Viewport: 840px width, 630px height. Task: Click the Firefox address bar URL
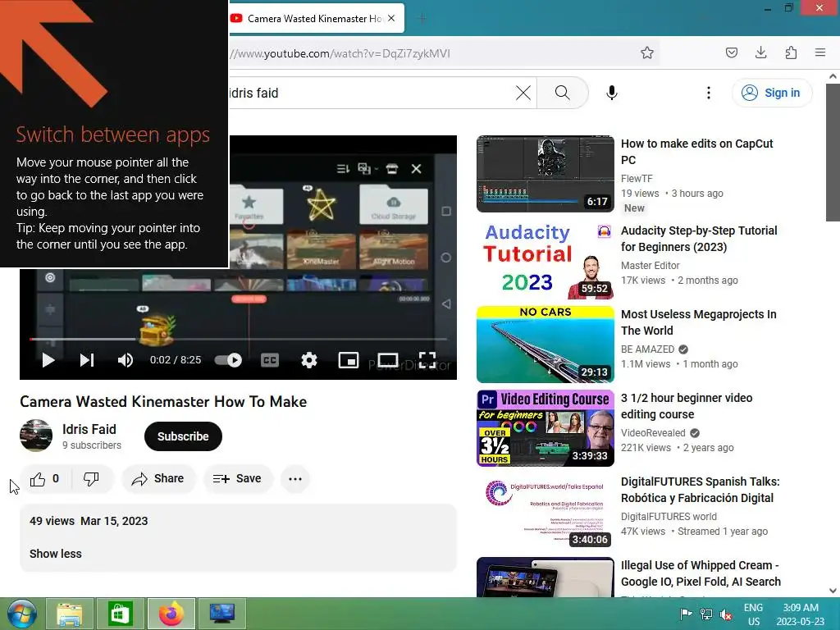[340, 53]
